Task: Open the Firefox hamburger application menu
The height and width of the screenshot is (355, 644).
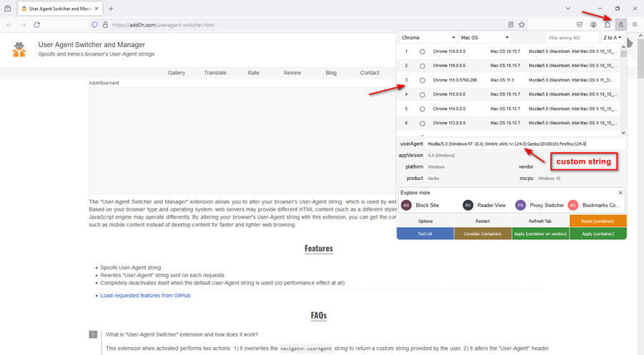Action: (635, 24)
